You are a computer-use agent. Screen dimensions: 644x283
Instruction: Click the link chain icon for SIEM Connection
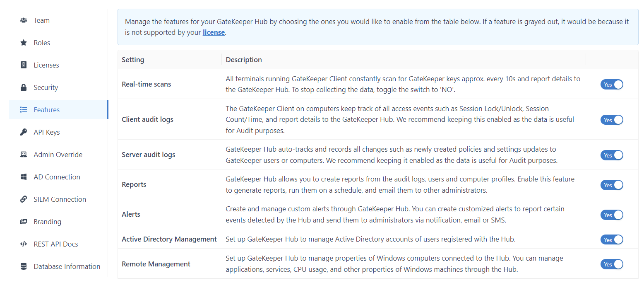point(24,199)
